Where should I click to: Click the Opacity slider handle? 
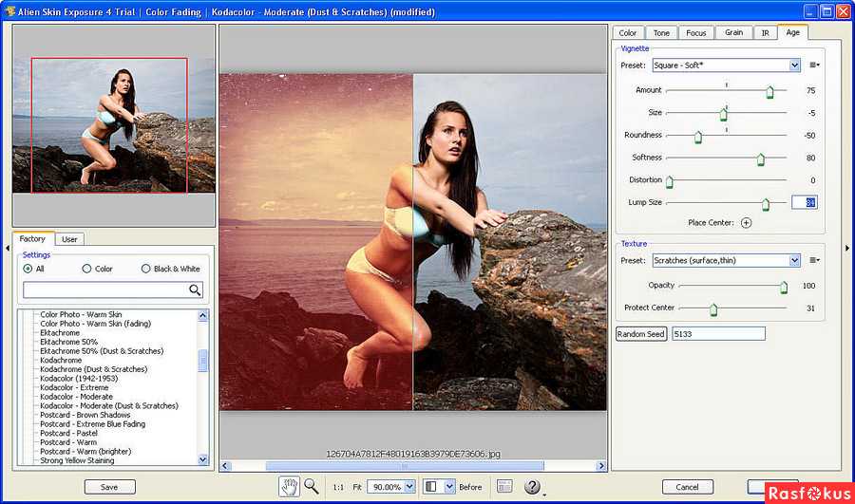tap(784, 288)
